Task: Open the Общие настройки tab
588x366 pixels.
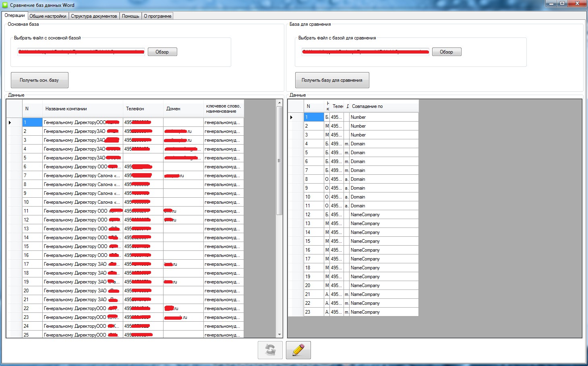Action: point(48,16)
